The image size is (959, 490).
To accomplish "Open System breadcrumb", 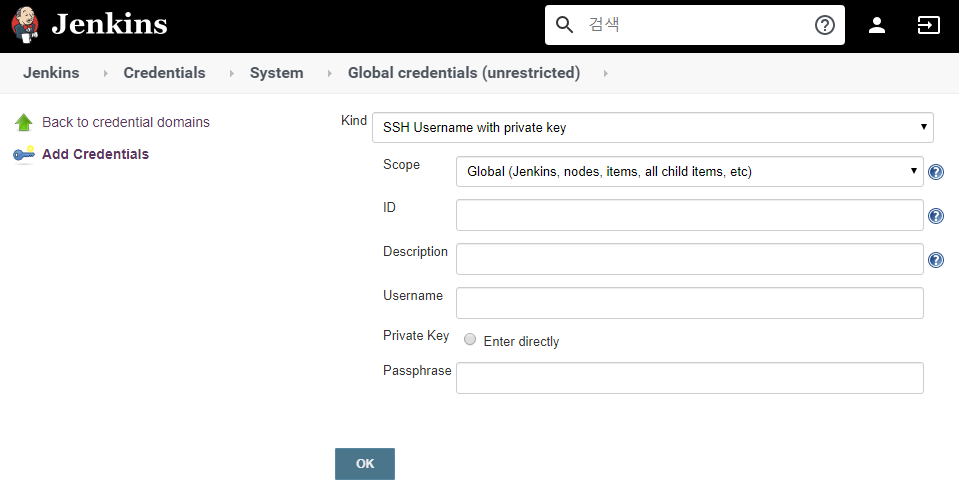I will [276, 73].
